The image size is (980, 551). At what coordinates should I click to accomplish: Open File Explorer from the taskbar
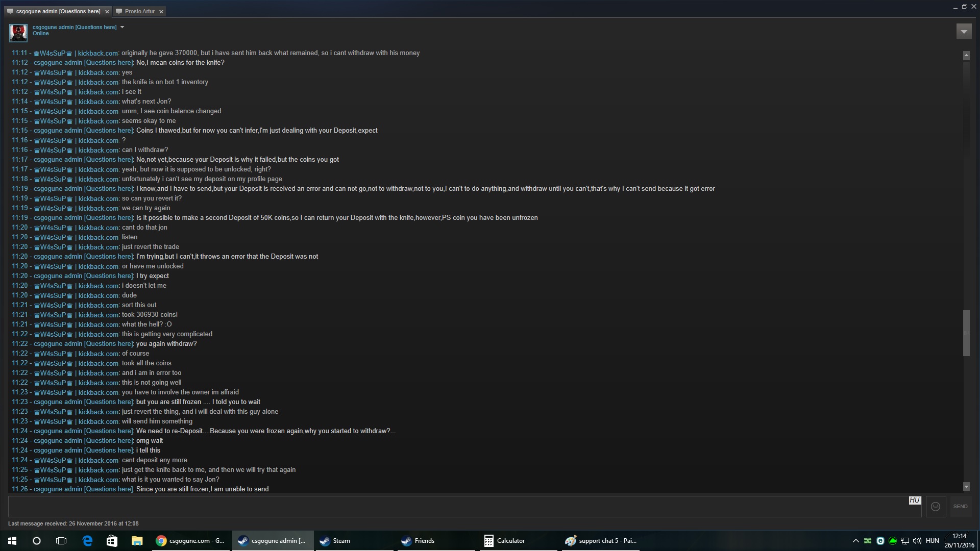pos(137,541)
